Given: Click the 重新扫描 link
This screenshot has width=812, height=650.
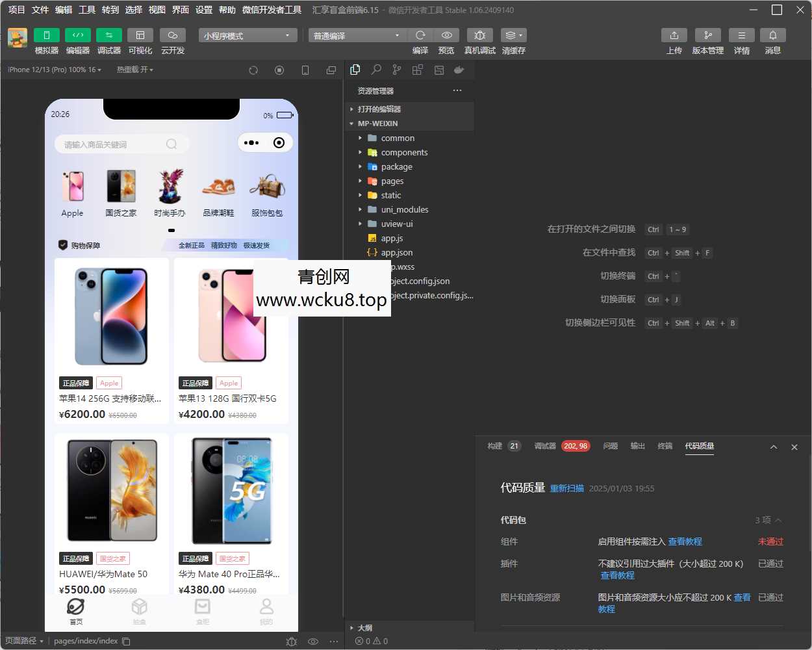Looking at the screenshot, I should (566, 488).
